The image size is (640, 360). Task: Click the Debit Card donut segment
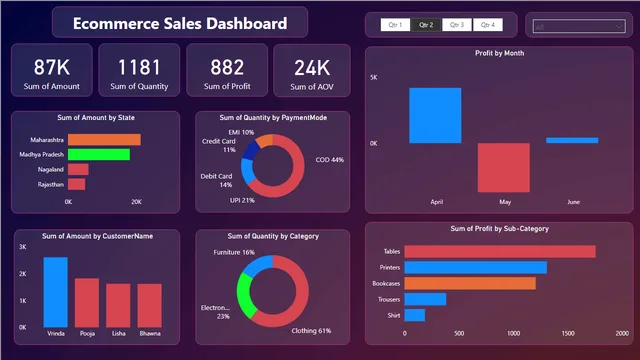(247, 170)
